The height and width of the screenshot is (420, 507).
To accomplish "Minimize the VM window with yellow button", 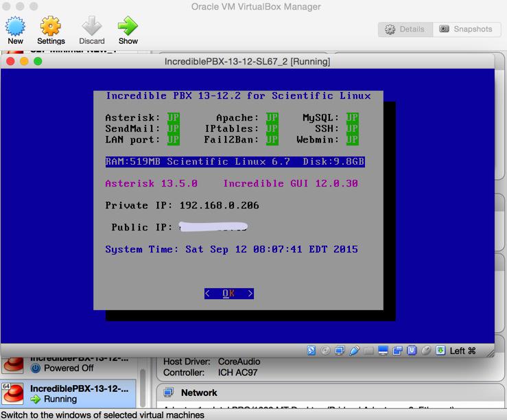I will [x=24, y=61].
